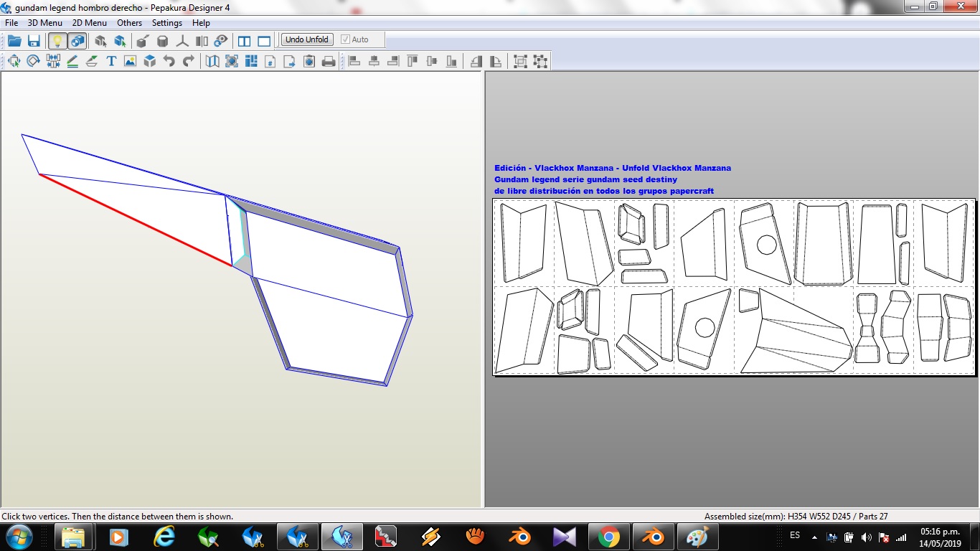Open the File menu
This screenshot has width=980, height=551.
click(11, 23)
